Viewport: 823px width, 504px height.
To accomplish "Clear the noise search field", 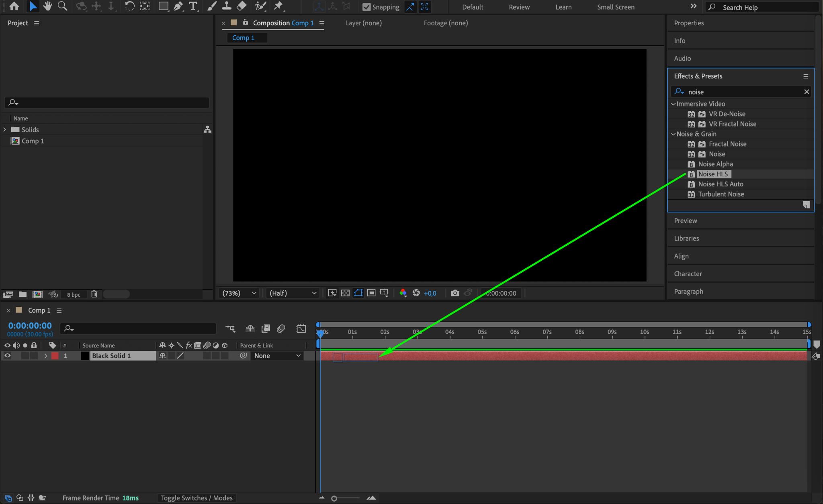I will (x=806, y=92).
